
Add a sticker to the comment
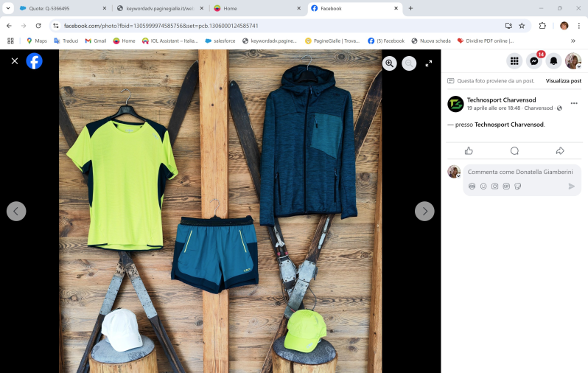coord(518,186)
